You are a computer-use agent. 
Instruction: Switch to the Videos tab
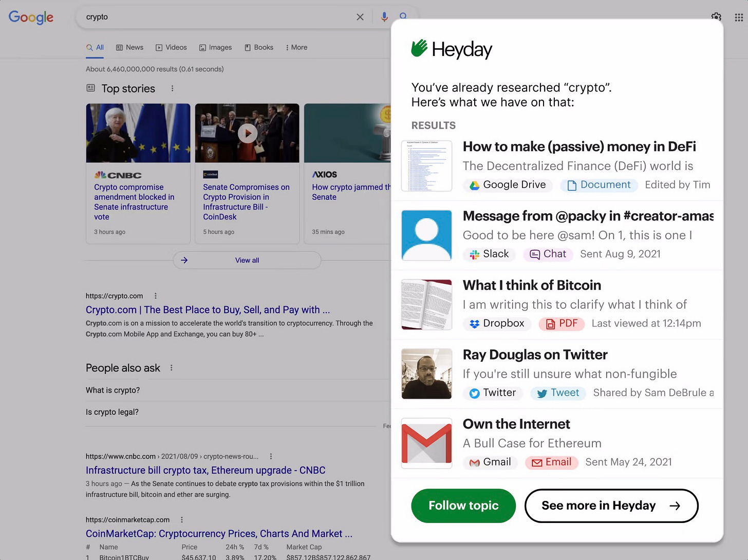(171, 47)
